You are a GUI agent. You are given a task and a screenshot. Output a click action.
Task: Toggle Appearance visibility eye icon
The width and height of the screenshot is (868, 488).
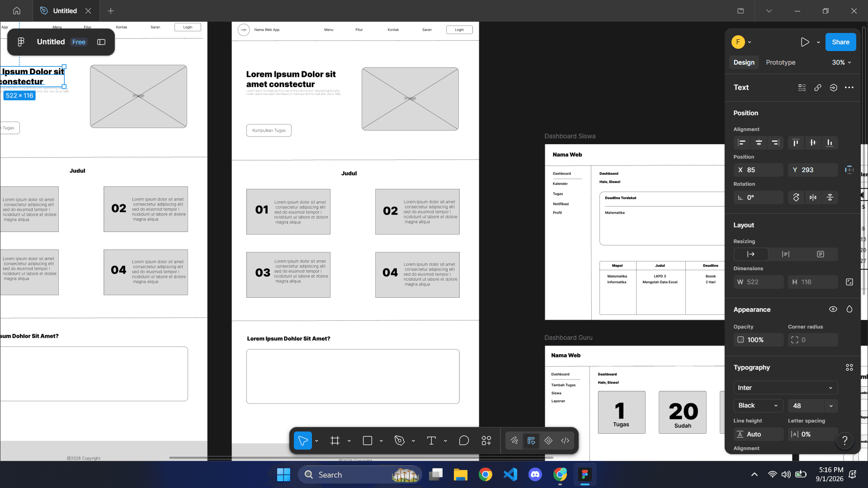click(833, 310)
